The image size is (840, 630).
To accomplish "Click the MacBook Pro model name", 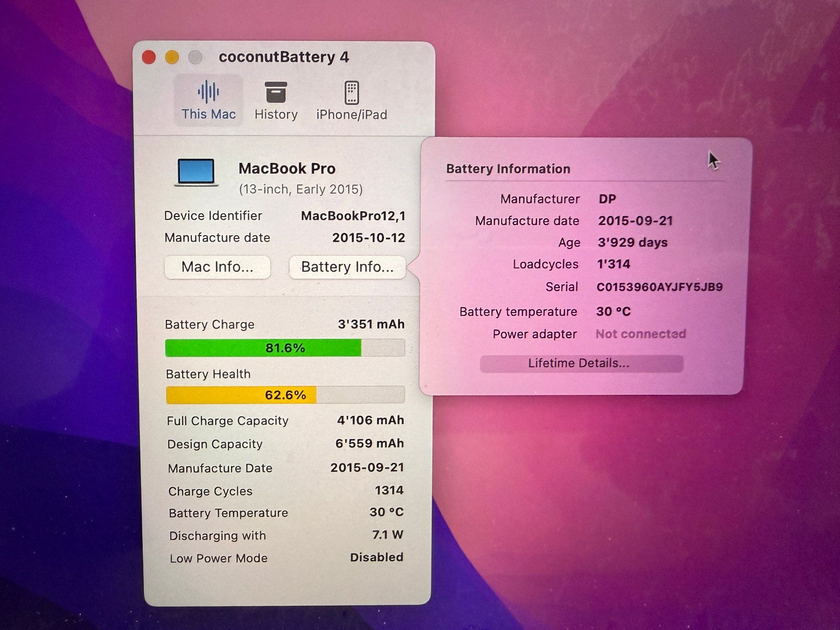I will pyautogui.click(x=287, y=168).
